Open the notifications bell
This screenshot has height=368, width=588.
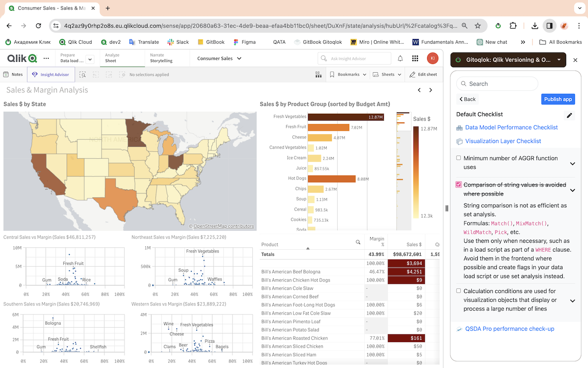[x=400, y=58]
